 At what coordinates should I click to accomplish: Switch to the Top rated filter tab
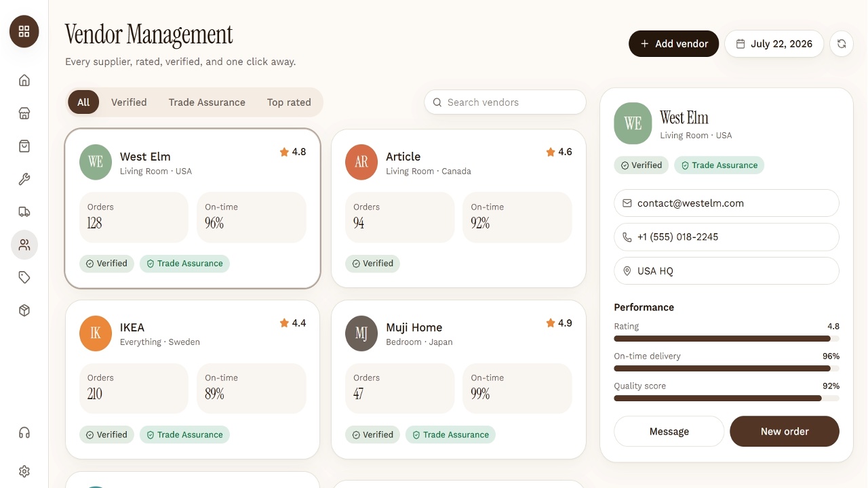click(x=289, y=102)
